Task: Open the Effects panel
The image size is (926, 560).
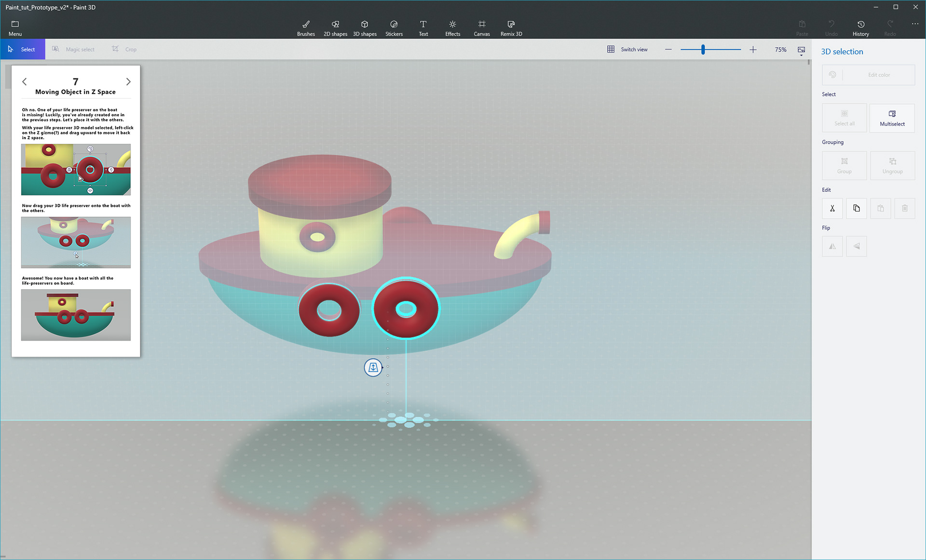Action: 452,28
